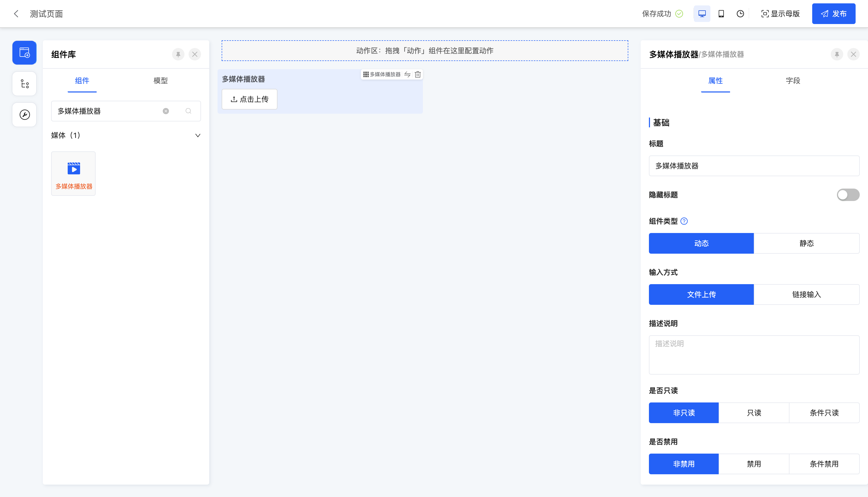Image resolution: width=868 pixels, height=497 pixels.
Task: Switch to desktop preview mode icon
Action: pyautogui.click(x=702, y=14)
